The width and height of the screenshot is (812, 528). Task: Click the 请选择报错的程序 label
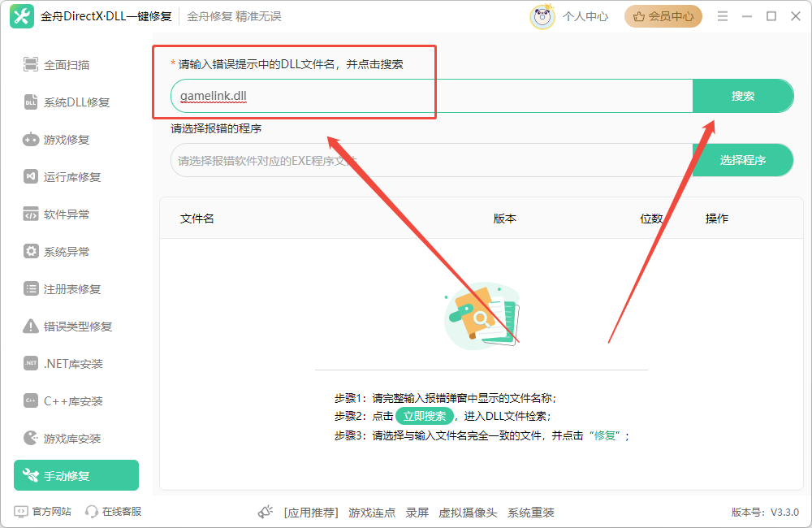tap(216, 128)
